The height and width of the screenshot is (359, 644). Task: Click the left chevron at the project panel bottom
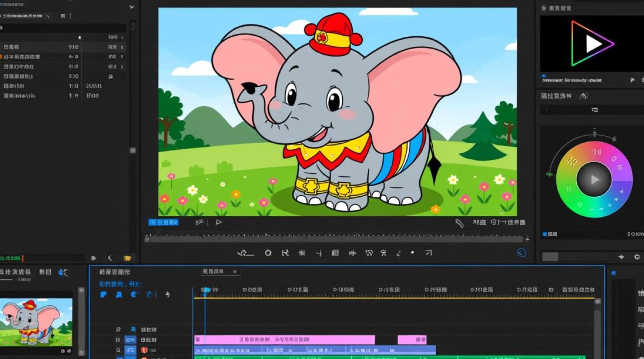pyautogui.click(x=110, y=258)
